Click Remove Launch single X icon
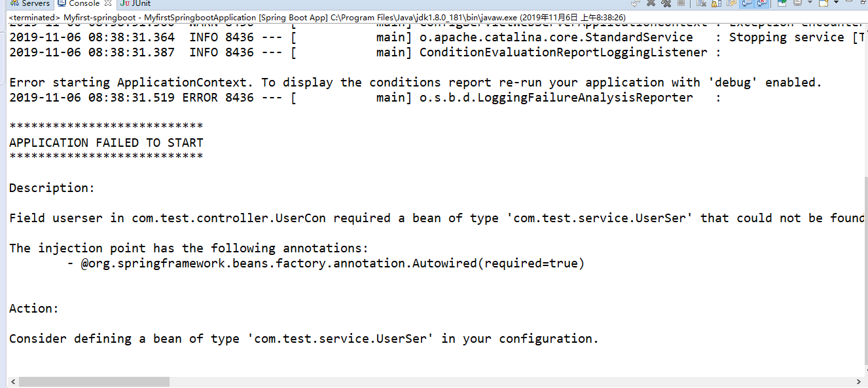The width and height of the screenshot is (868, 388). point(651,3)
